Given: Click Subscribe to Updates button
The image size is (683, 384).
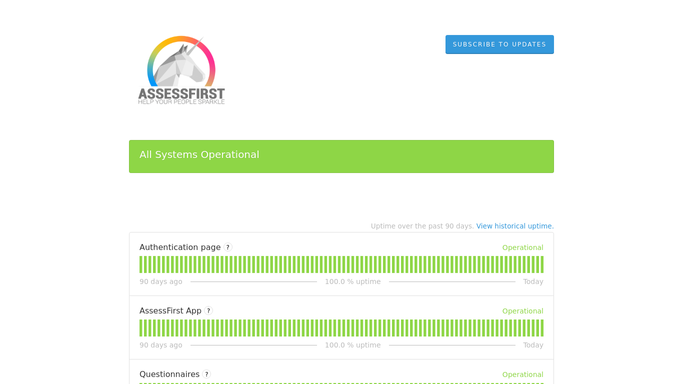Looking at the screenshot, I should pyautogui.click(x=500, y=44).
